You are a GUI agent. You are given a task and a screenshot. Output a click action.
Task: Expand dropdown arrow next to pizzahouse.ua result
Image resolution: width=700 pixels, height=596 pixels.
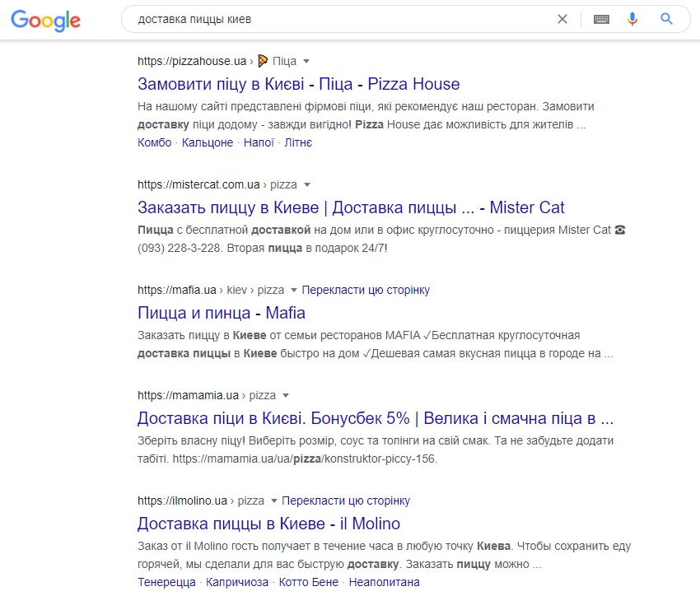[306, 61]
